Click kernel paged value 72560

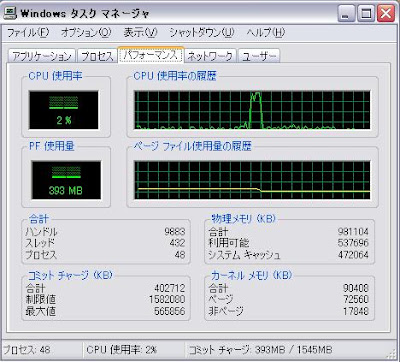click(x=356, y=299)
